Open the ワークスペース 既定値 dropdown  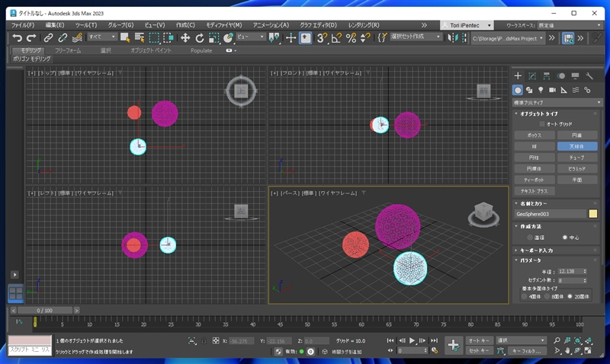pos(570,25)
